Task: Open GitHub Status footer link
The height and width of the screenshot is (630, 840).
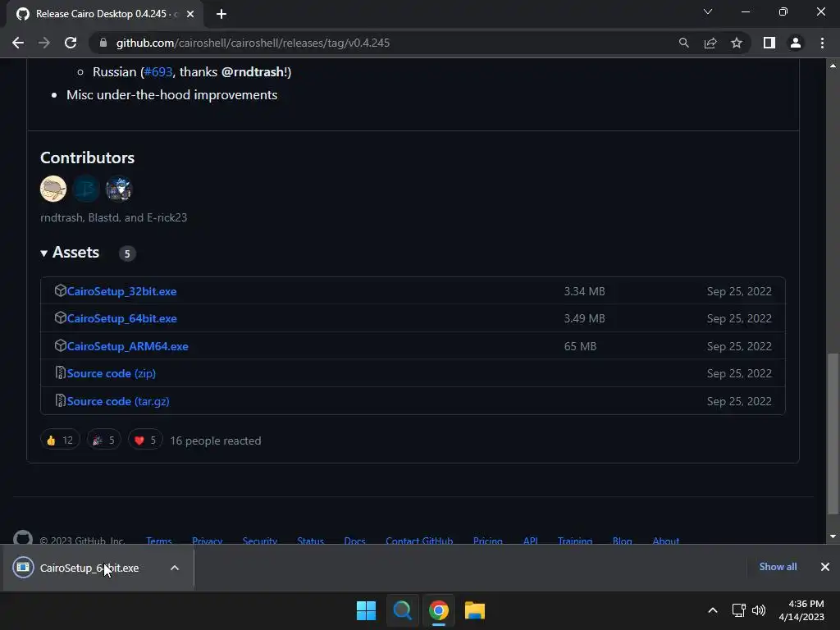Action: [311, 541]
